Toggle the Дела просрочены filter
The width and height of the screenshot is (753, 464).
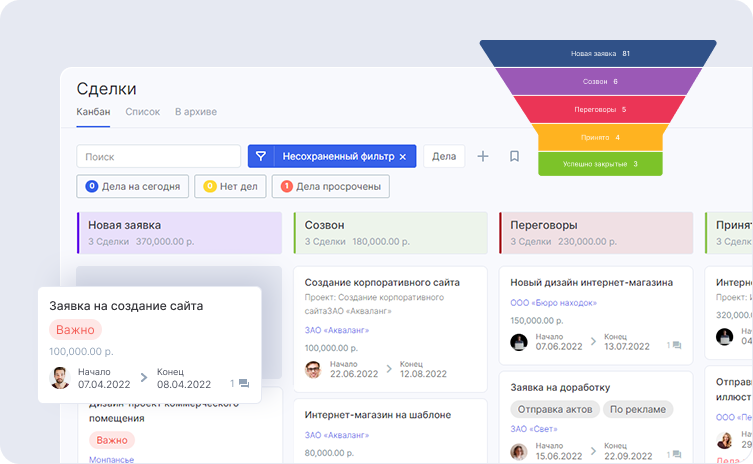pyautogui.click(x=331, y=186)
